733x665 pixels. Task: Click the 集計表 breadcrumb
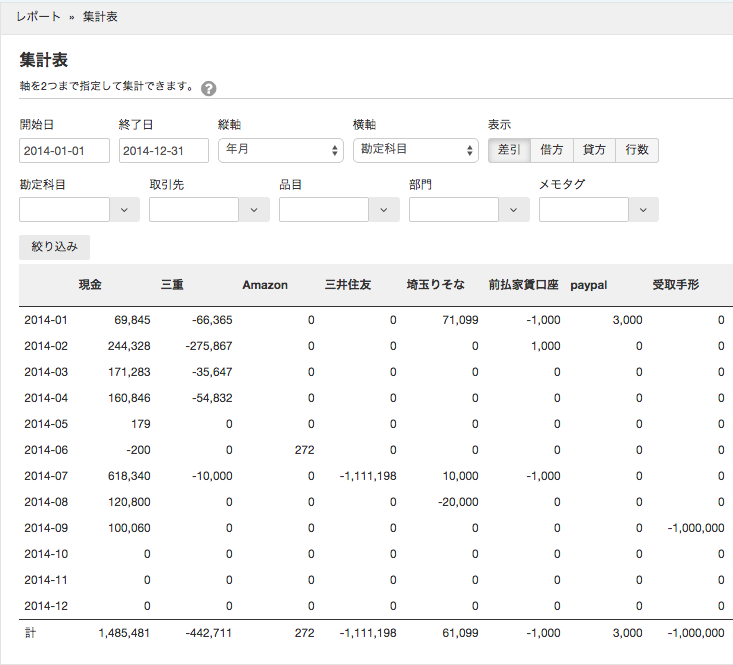[x=100, y=17]
